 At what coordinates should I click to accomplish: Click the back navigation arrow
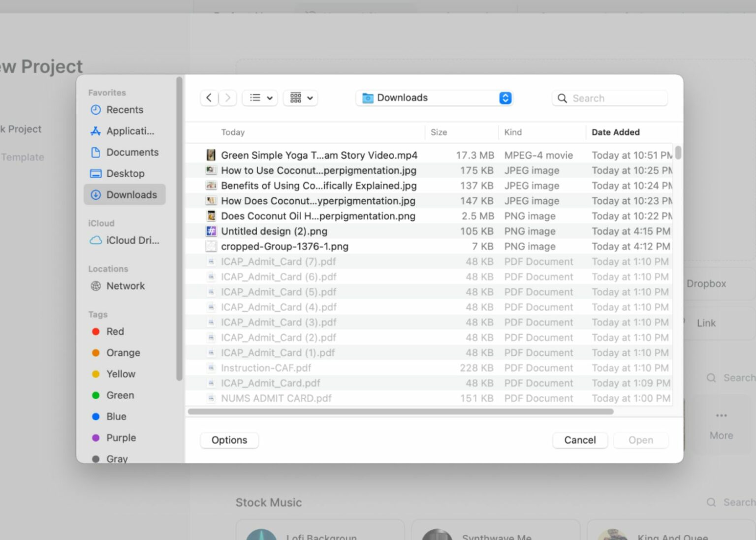[209, 98]
